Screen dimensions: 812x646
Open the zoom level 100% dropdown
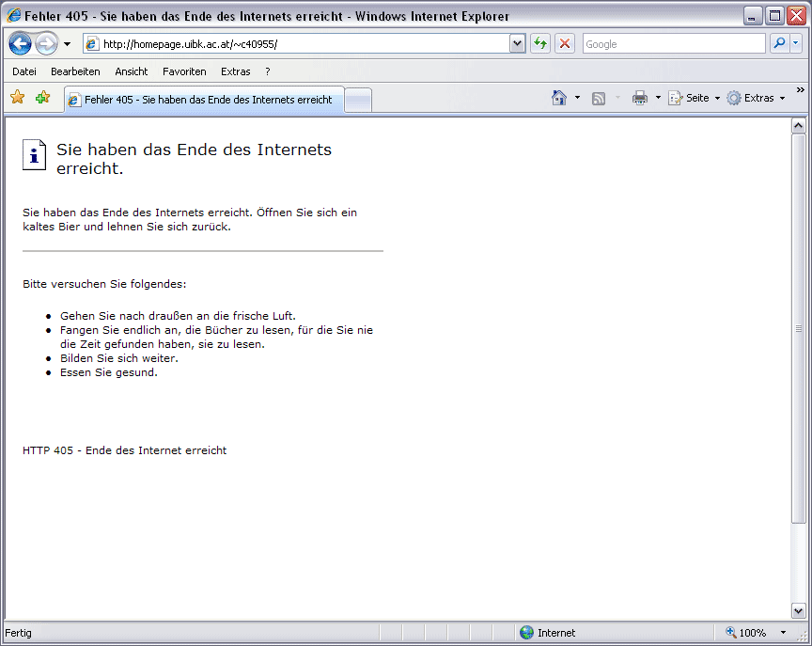tap(783, 633)
